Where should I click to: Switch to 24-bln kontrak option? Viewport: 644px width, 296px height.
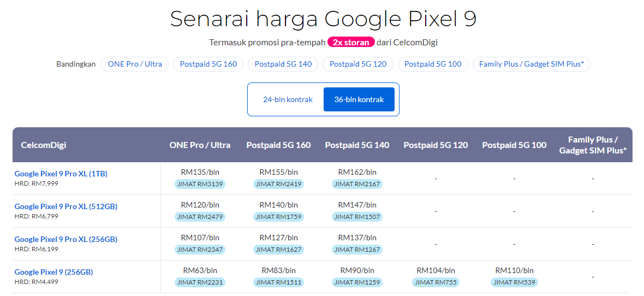tap(288, 99)
